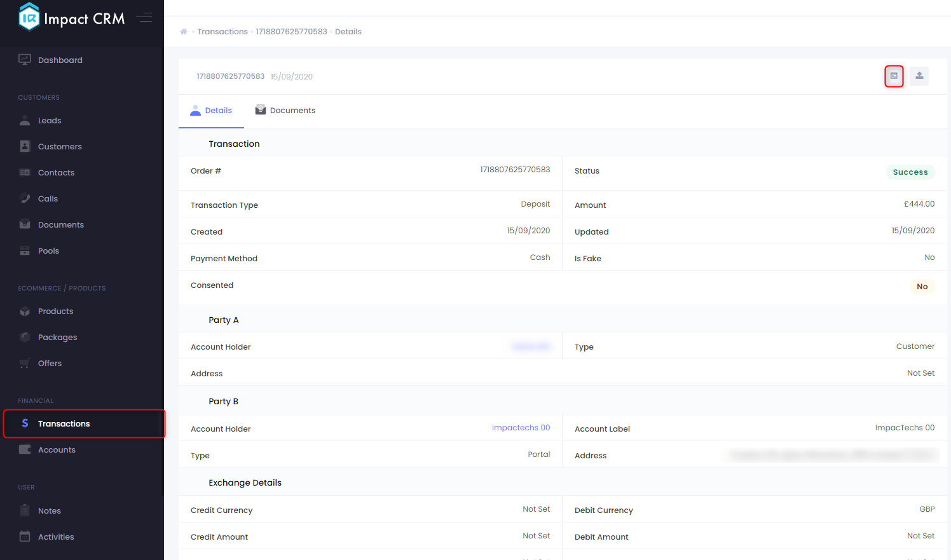Viewport: 951px width, 560px height.
Task: Open the Activities page
Action: coord(56,536)
